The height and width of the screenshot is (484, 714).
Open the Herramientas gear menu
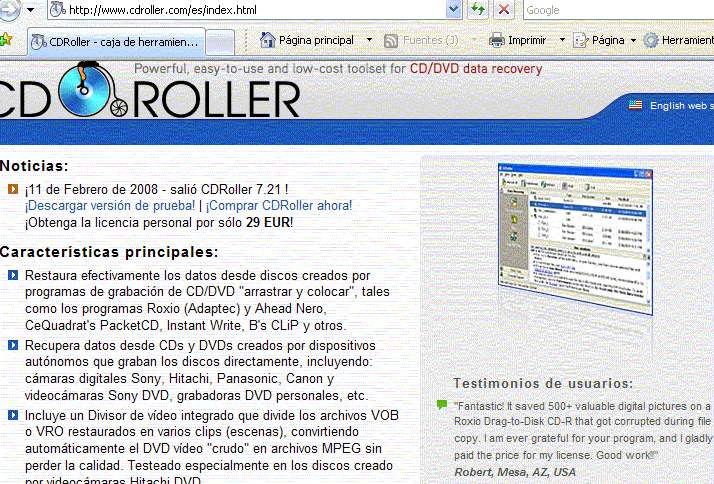coord(678,41)
